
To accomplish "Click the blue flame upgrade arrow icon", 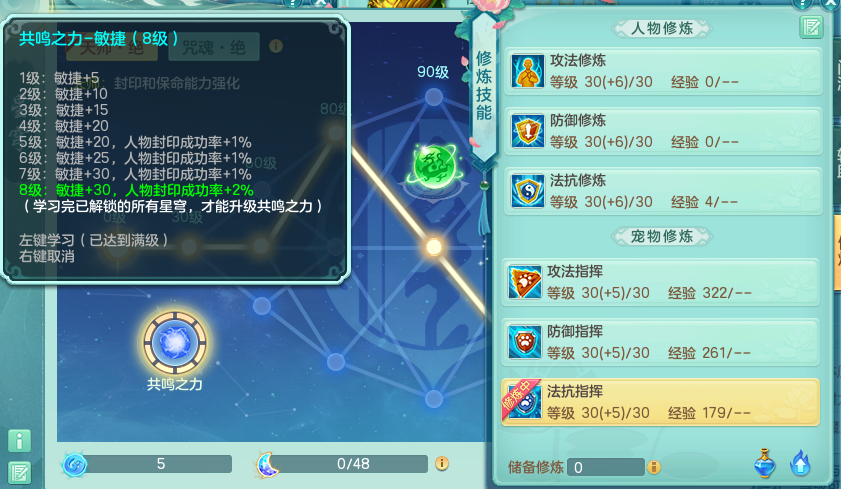I will tap(800, 463).
